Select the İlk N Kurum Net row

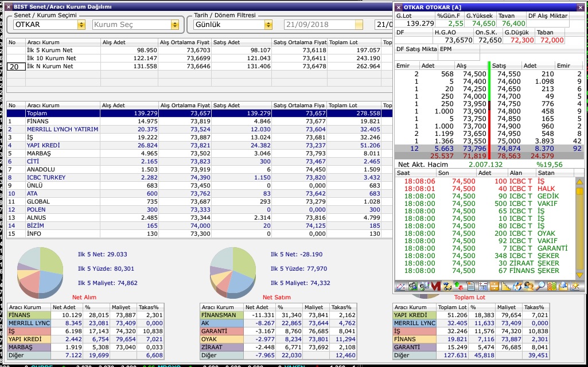pos(200,67)
